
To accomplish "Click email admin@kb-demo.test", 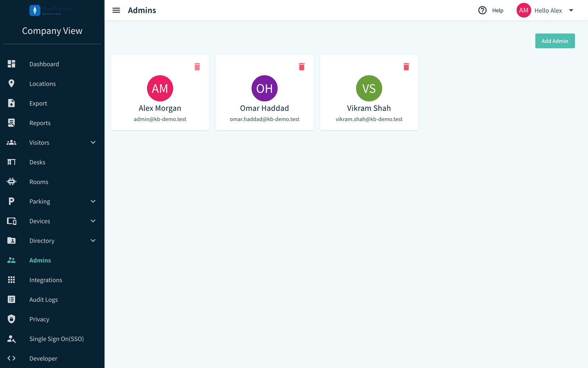I will point(160,119).
